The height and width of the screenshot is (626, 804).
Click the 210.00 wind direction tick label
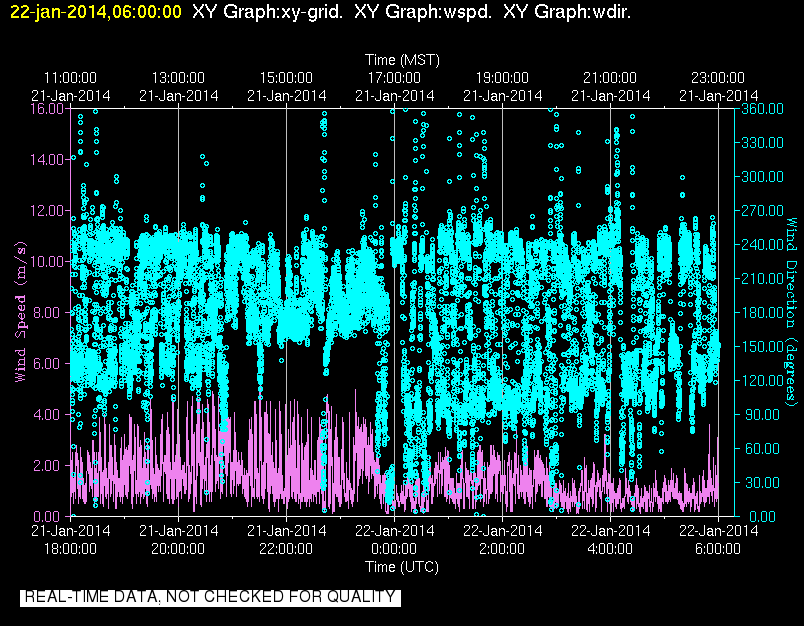coord(762,279)
